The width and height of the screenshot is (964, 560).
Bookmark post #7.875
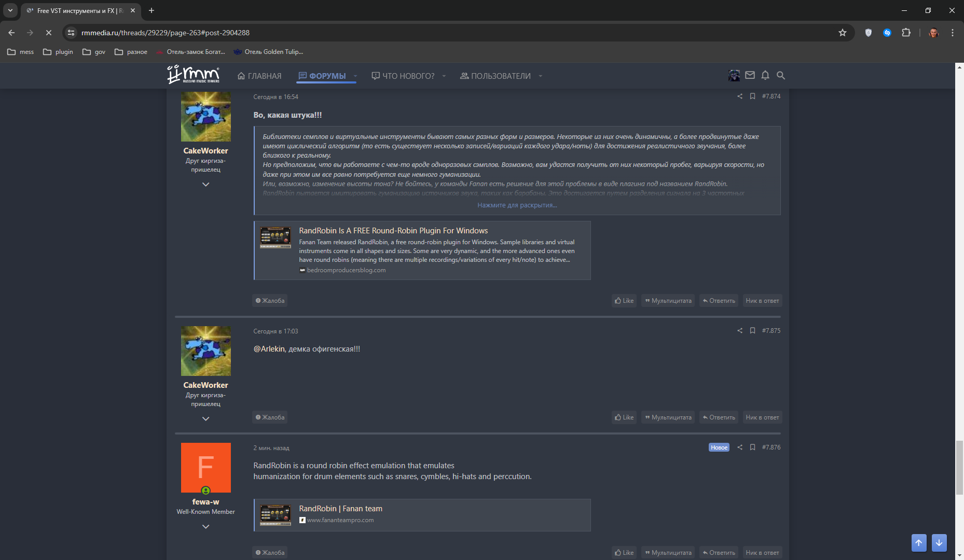752,330
